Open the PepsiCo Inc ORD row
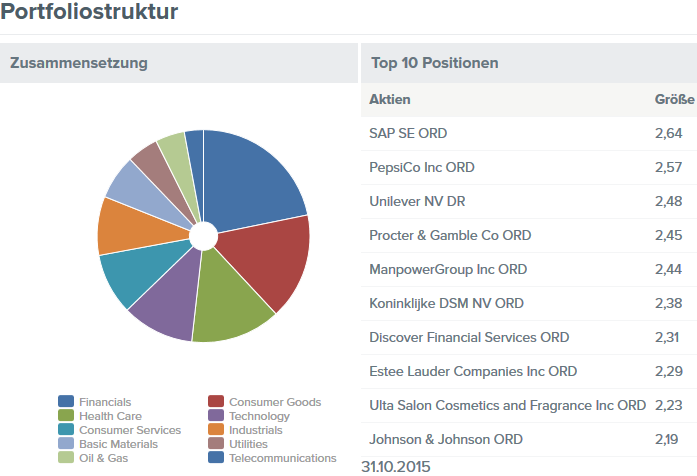 pos(422,167)
